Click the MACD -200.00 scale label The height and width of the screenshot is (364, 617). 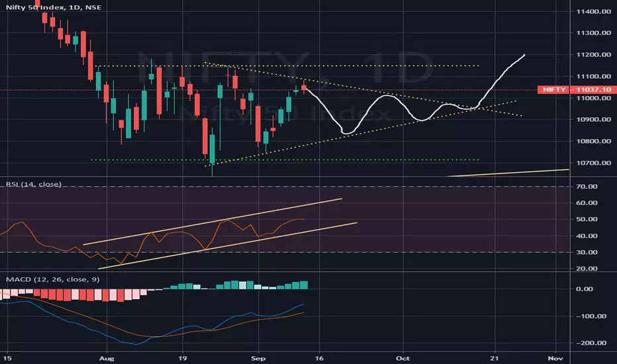(x=591, y=343)
